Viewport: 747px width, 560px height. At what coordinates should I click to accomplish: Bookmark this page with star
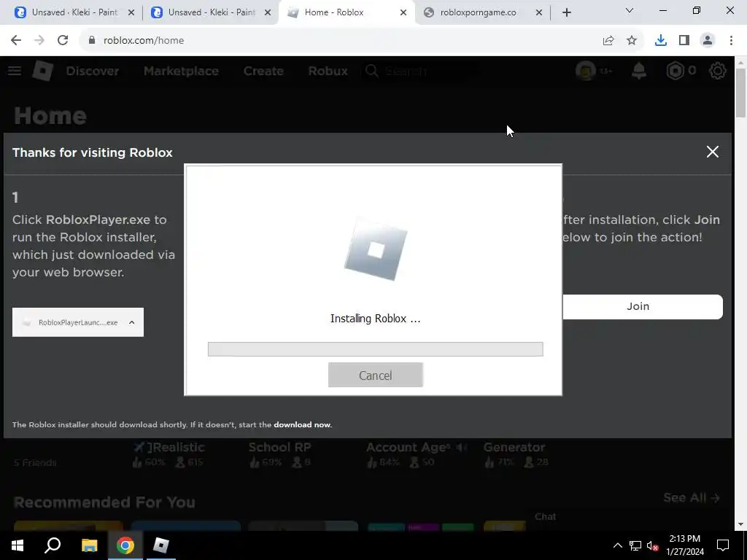(632, 41)
